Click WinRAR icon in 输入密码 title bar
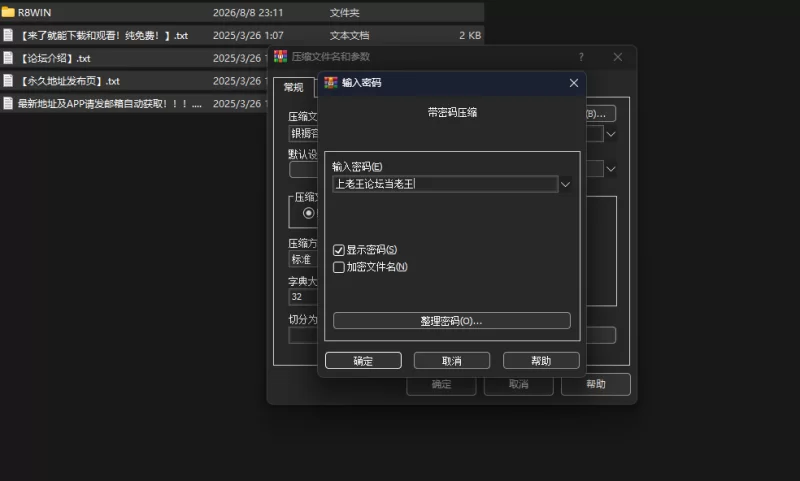 (331, 83)
